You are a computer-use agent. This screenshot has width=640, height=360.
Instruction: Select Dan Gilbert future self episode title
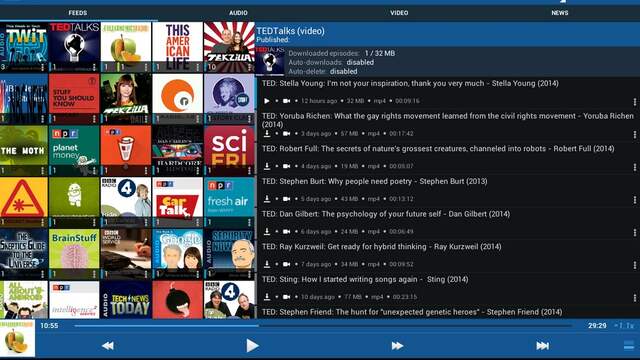pos(386,214)
